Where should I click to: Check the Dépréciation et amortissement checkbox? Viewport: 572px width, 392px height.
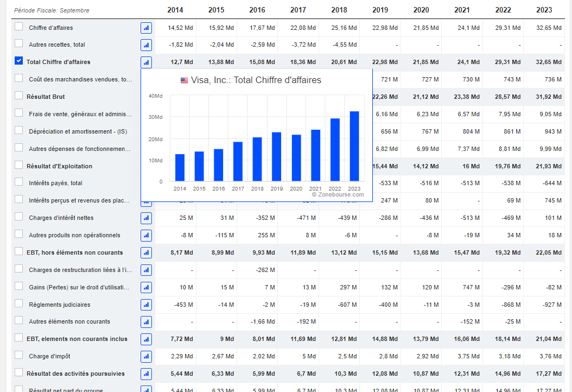coord(19,130)
